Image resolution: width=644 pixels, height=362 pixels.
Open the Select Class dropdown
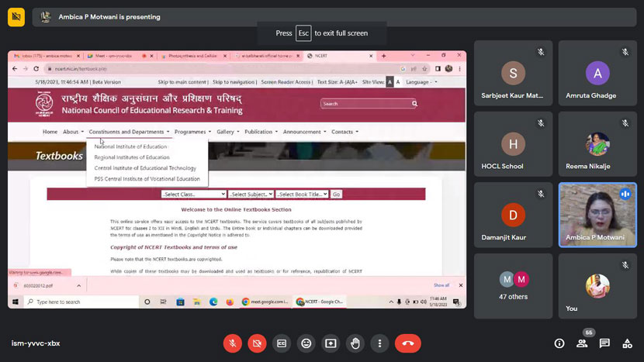pyautogui.click(x=194, y=194)
